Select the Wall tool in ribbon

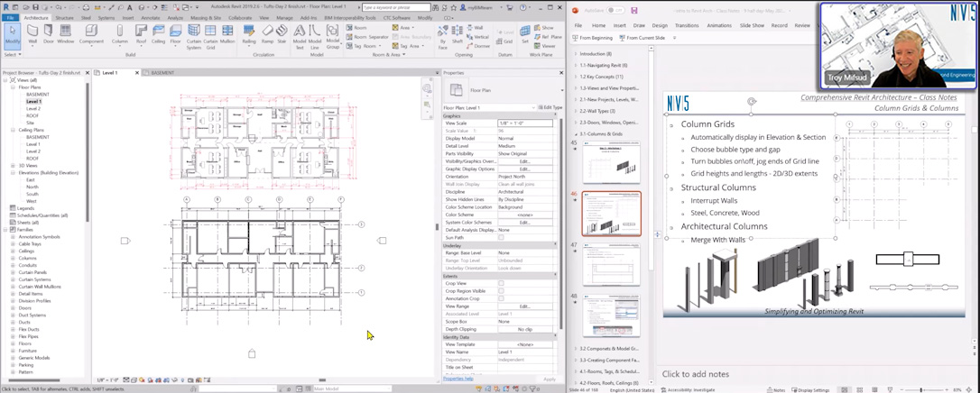[x=32, y=34]
